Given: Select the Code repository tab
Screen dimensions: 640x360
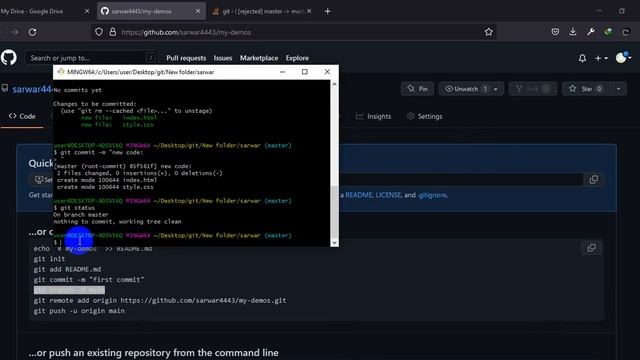Looking at the screenshot, I should [x=22, y=116].
